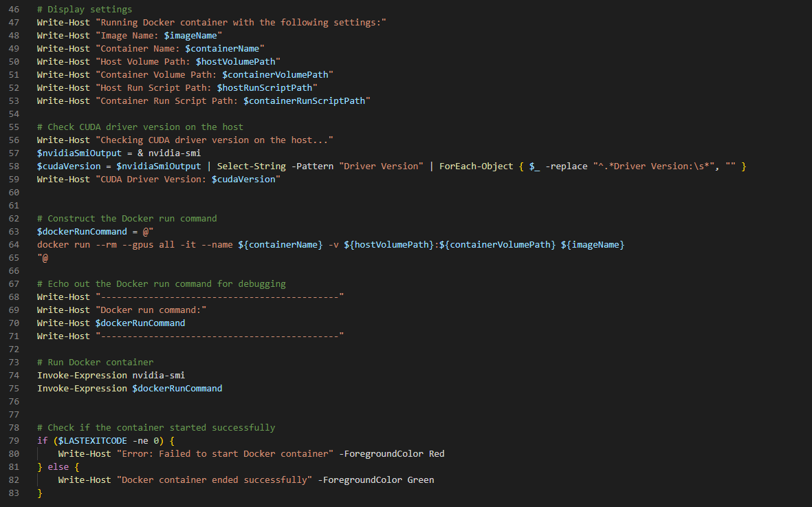Click $dockerRunCommand assignment on line 63
This screenshot has height=507, width=812.
click(82, 231)
